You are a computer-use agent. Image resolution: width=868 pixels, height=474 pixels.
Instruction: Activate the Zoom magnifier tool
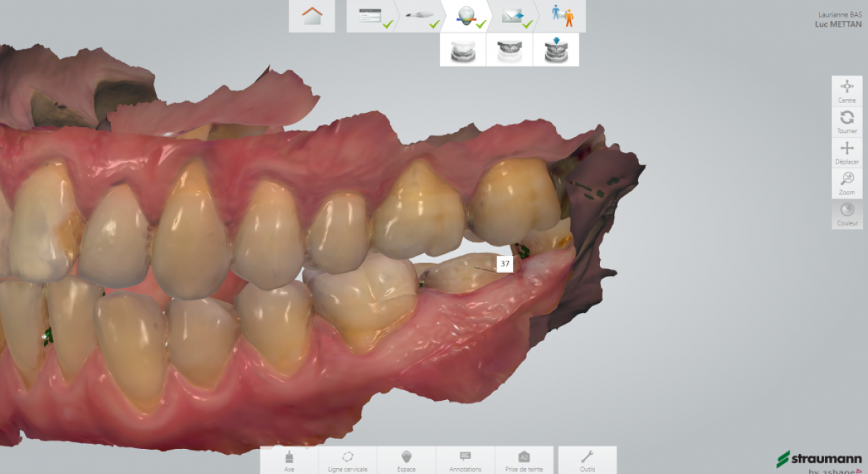[847, 183]
